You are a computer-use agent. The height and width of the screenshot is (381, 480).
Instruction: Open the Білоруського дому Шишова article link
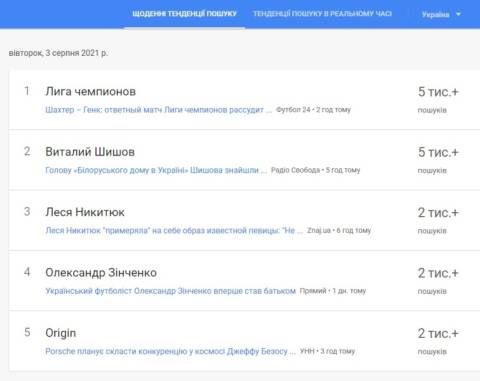156,170
